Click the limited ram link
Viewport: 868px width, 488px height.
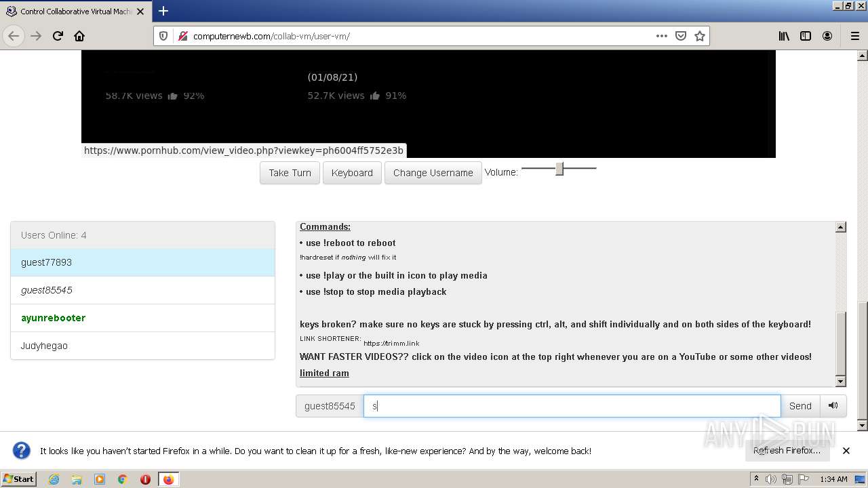(x=324, y=373)
